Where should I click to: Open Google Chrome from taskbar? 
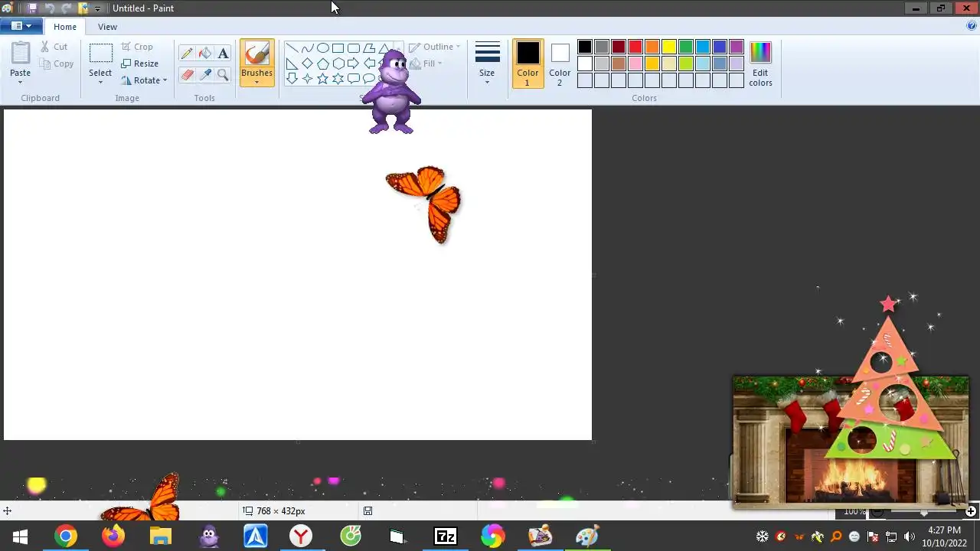coord(66,536)
